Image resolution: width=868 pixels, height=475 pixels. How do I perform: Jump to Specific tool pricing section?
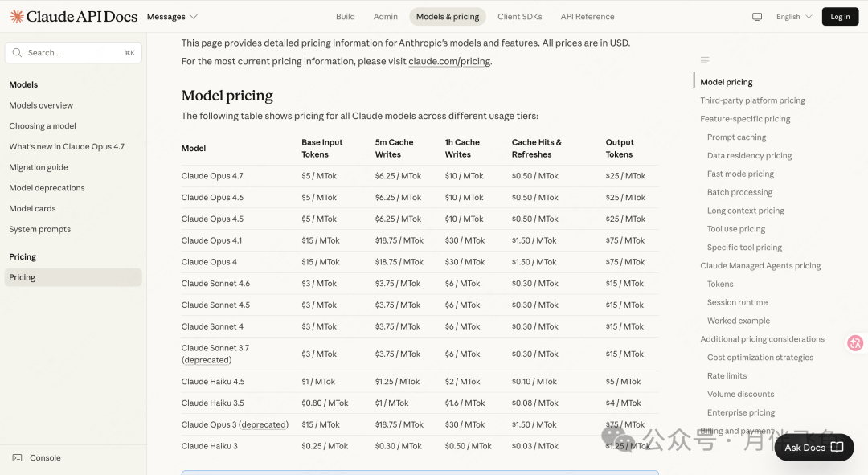click(x=744, y=248)
